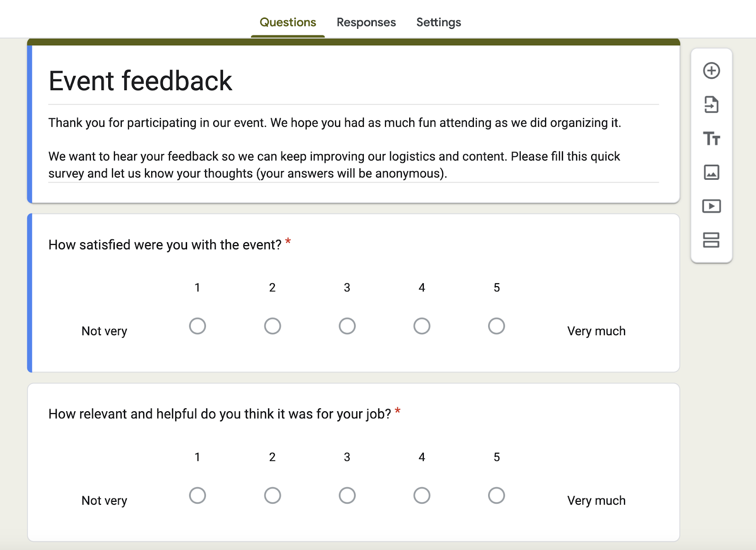Screen dimensions: 756x550
Task: Click the Very much scale label
Action: point(596,330)
